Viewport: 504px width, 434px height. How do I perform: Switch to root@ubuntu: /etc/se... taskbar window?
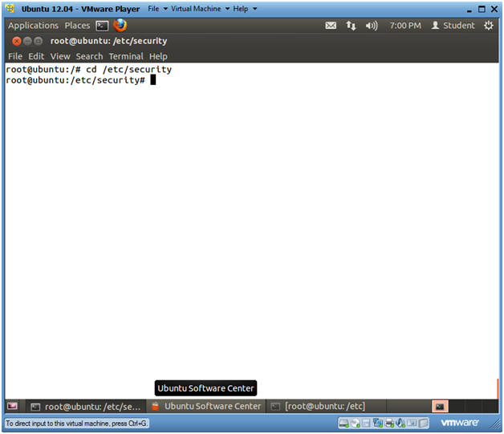tap(86, 407)
